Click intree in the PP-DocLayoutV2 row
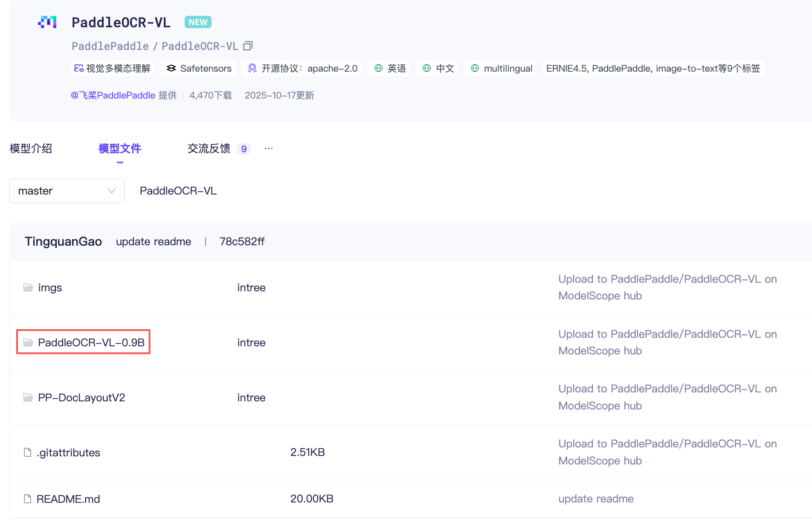The height and width of the screenshot is (528, 812). [251, 397]
